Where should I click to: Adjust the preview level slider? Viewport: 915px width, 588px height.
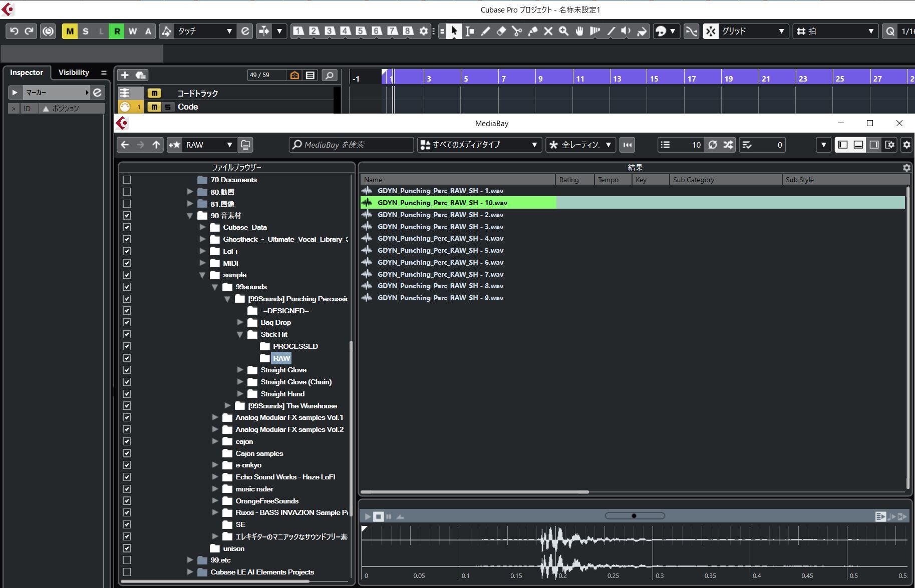click(634, 516)
